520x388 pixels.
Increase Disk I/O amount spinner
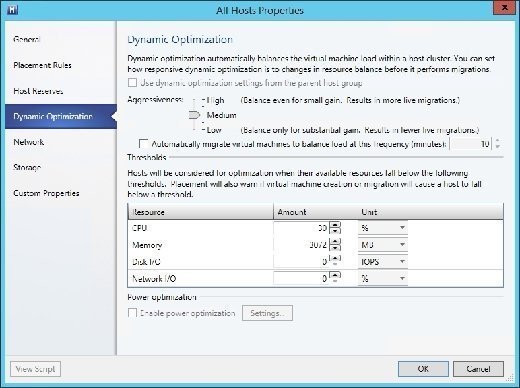tap(335, 258)
